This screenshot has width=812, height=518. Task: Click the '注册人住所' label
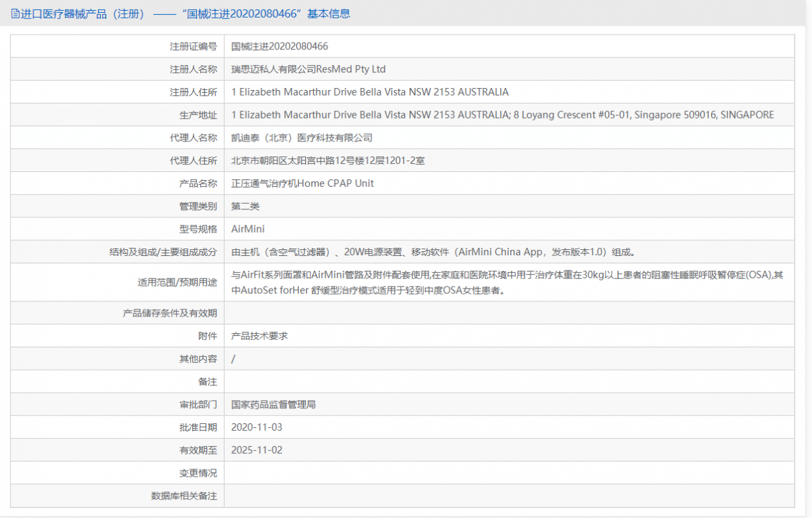click(x=194, y=92)
